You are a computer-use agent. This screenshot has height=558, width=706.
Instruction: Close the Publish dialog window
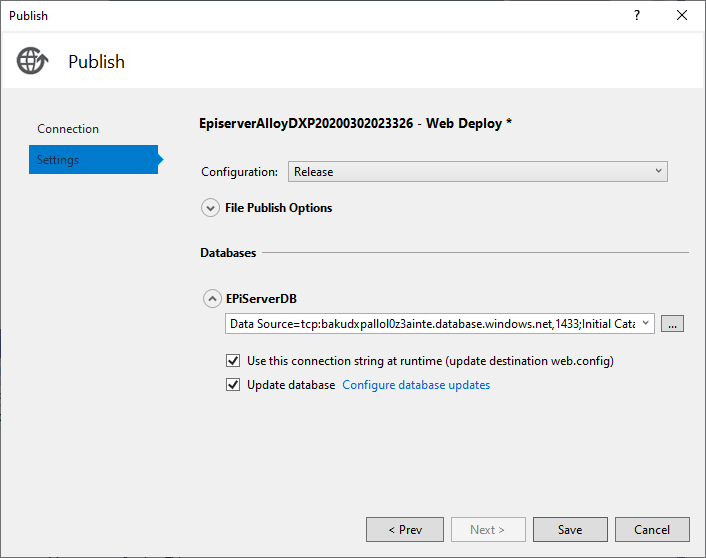point(682,15)
